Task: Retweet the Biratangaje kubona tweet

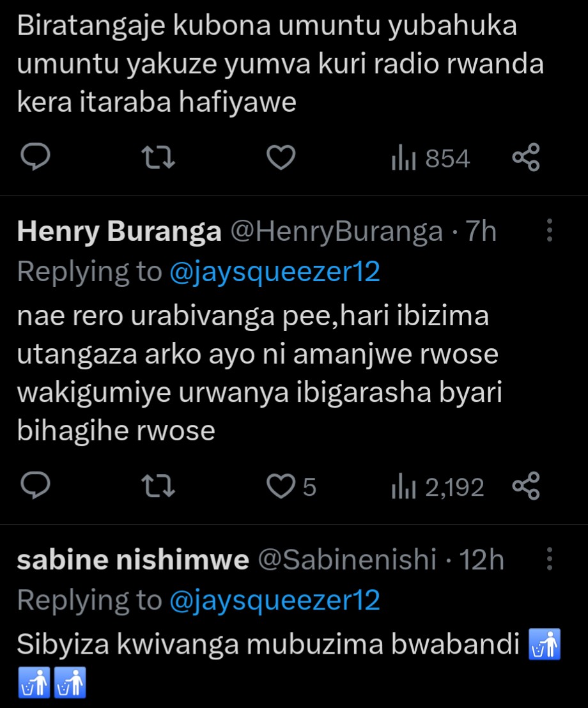Action: pos(157,158)
